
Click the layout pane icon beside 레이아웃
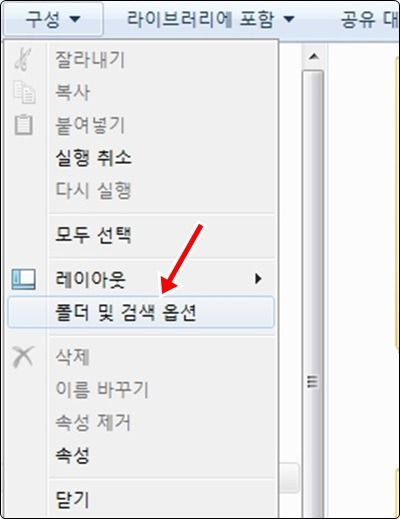pyautogui.click(x=24, y=279)
